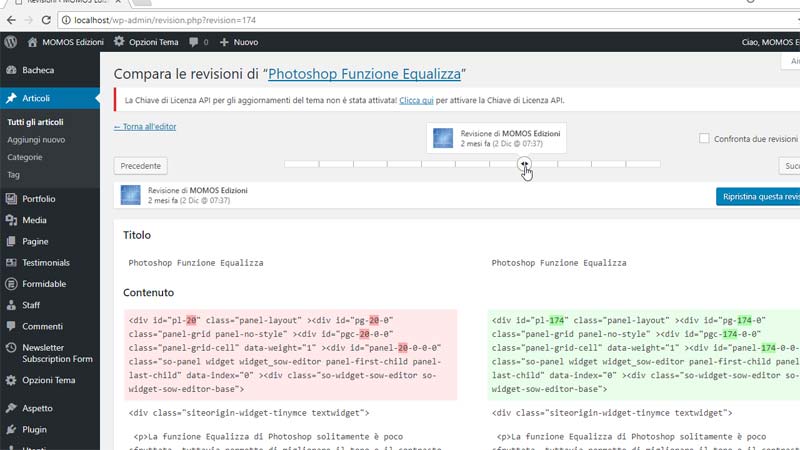800x450 pixels.
Task: Click the Successivo button
Action: tap(790, 166)
